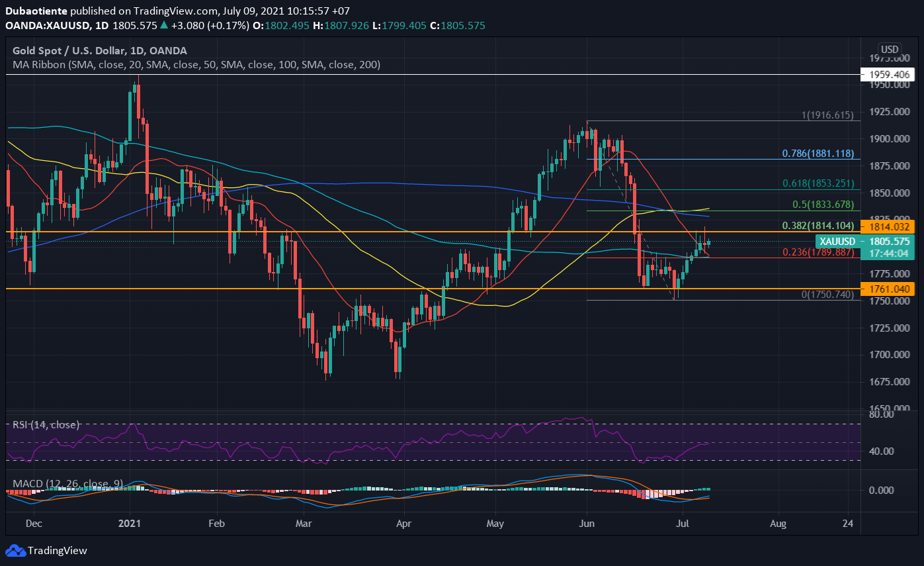Click the Jun label on time axis
The image size is (924, 566).
[x=587, y=524]
